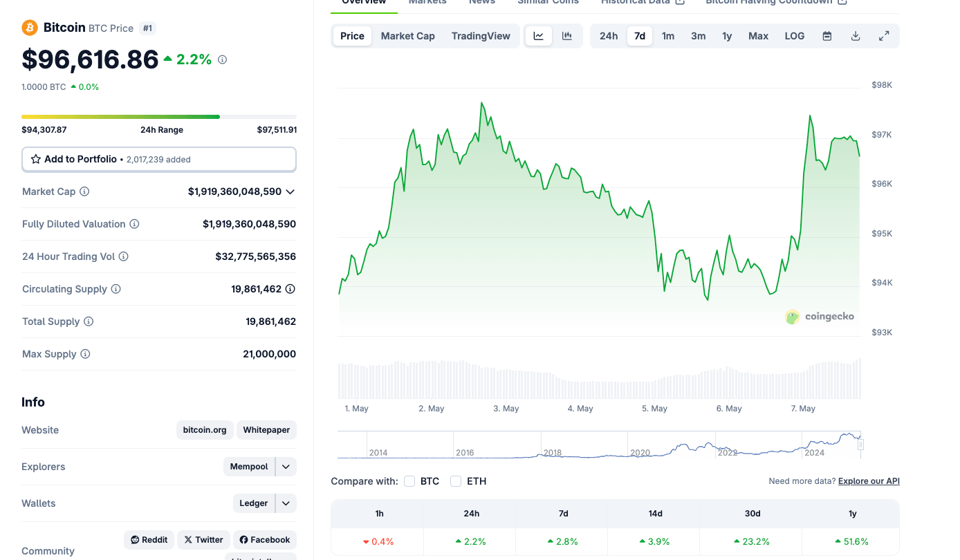Toggle LOG scale for the chart
Viewport: 960px width, 560px height.
[794, 35]
